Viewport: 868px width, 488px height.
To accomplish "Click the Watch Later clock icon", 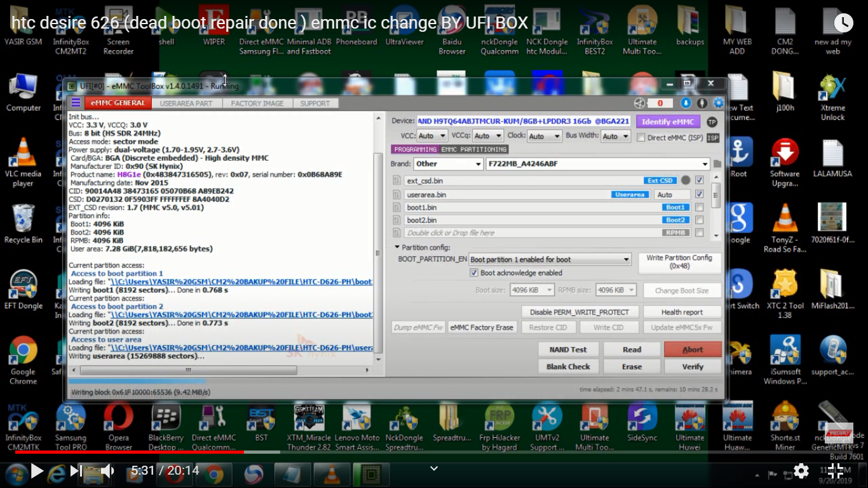I will tap(843, 23).
